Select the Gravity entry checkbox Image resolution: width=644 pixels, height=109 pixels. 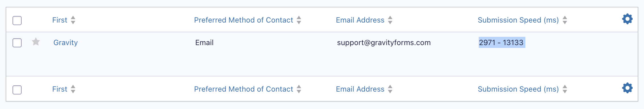coord(17,43)
